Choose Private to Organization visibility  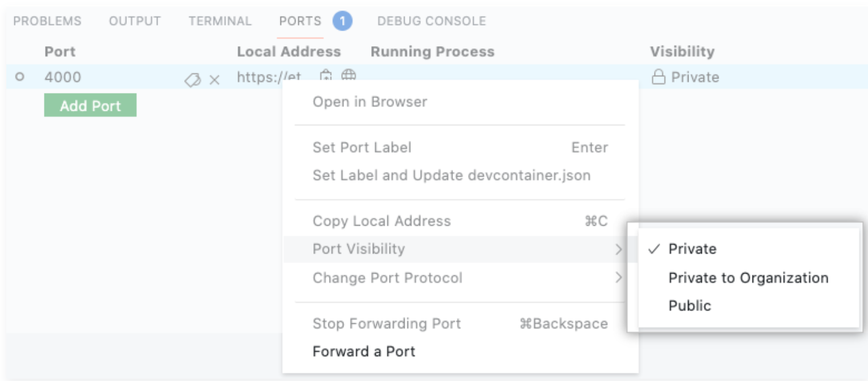[749, 278]
